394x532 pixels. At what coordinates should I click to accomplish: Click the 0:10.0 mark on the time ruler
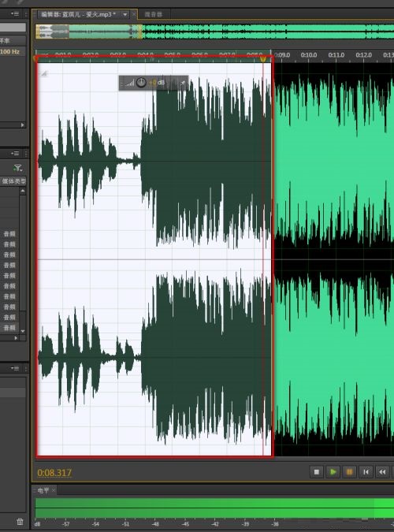pyautogui.click(x=309, y=55)
